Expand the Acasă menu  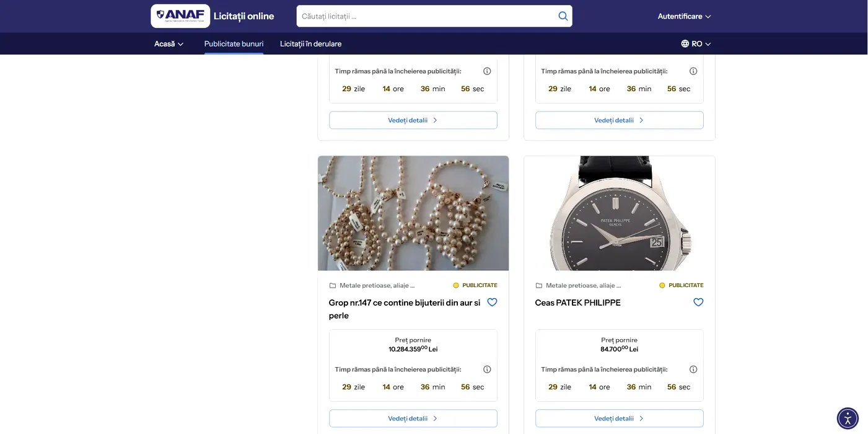coord(169,44)
